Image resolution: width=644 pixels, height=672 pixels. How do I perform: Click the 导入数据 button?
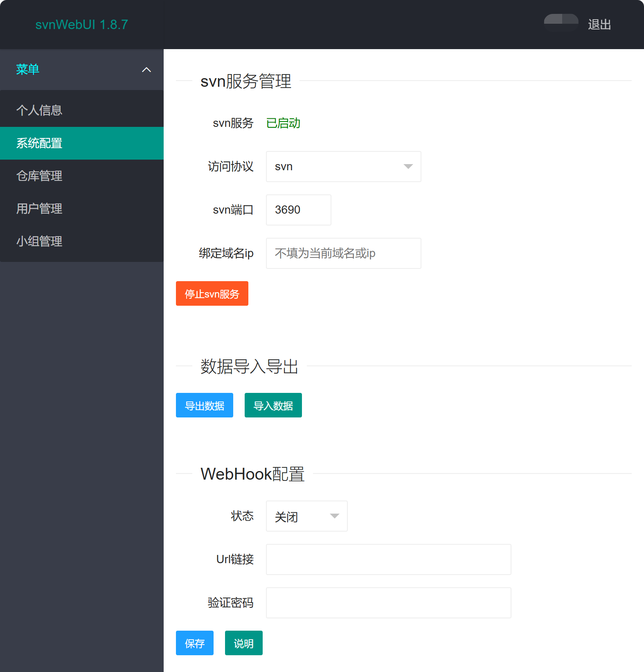pyautogui.click(x=273, y=405)
